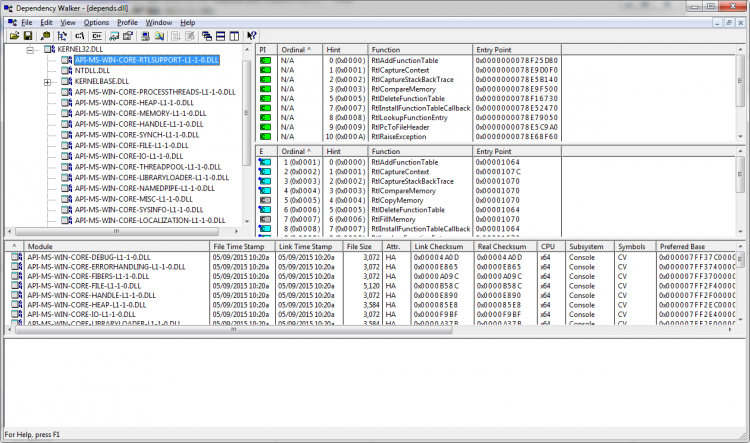This screenshot has height=443, width=750.
Task: Open System Information toolbar icon
Action: point(145,36)
